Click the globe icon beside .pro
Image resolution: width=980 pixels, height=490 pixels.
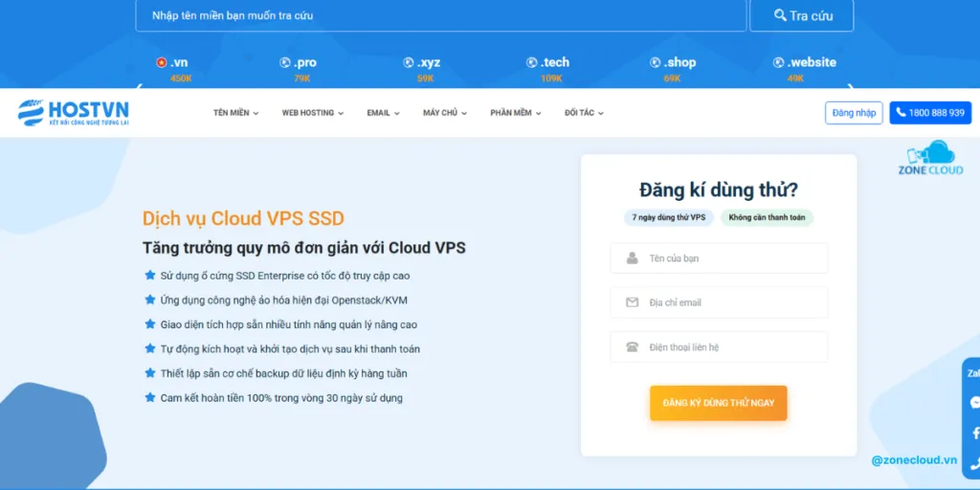coord(285,62)
